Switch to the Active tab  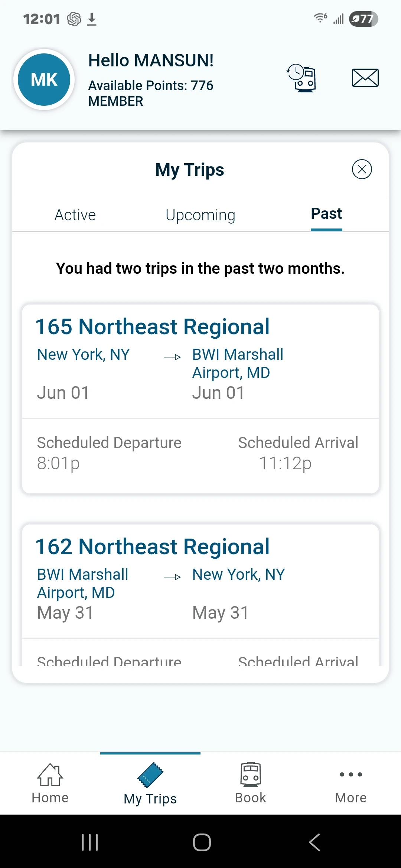[75, 215]
